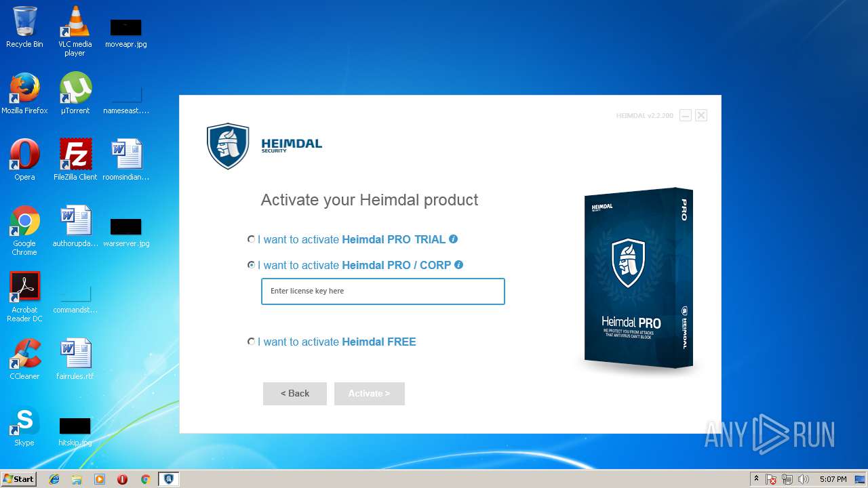Screen dimensions: 868x488
Task: Select the Google Chrome desktop shortcut
Action: point(24,230)
